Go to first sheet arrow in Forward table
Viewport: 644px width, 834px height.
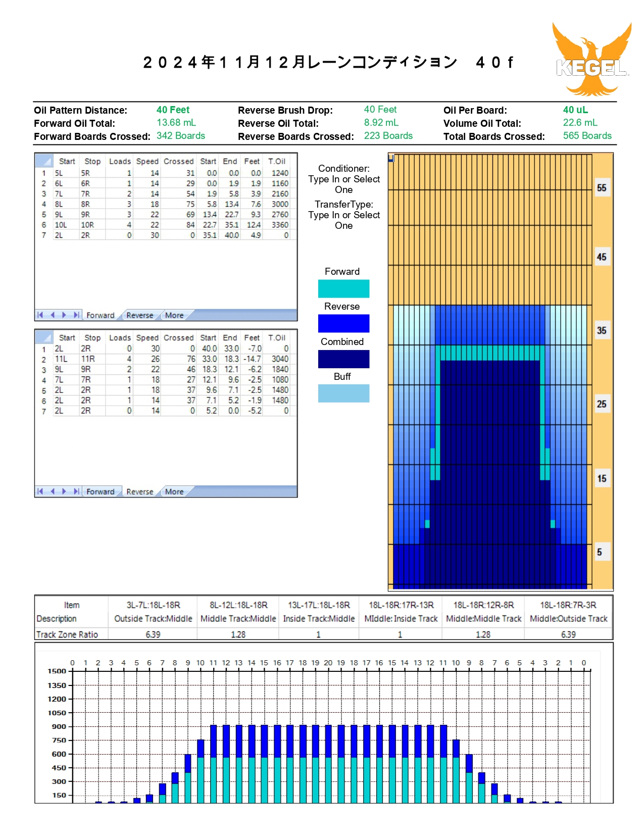click(x=40, y=315)
